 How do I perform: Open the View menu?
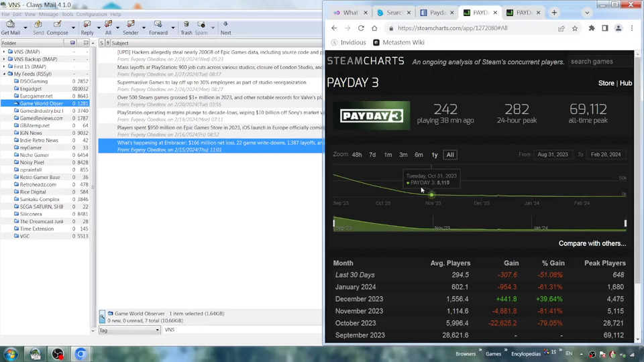point(30,14)
